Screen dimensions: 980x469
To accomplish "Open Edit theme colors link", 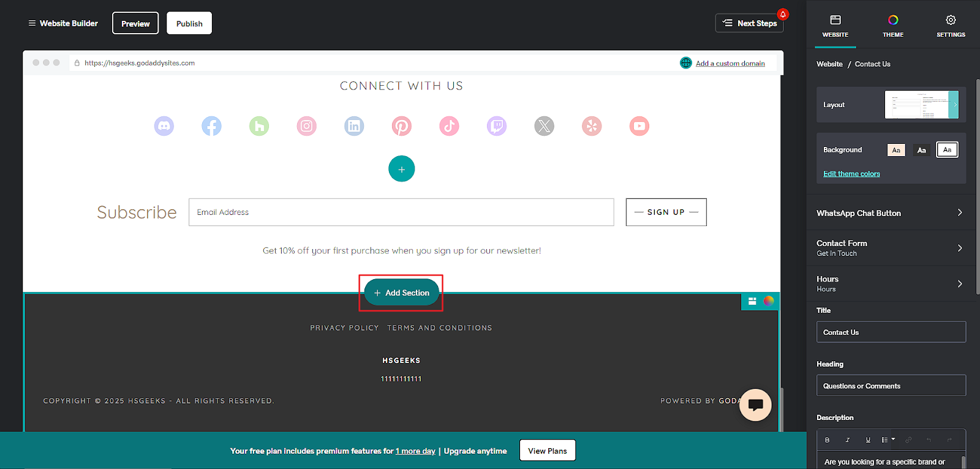I will [x=851, y=174].
